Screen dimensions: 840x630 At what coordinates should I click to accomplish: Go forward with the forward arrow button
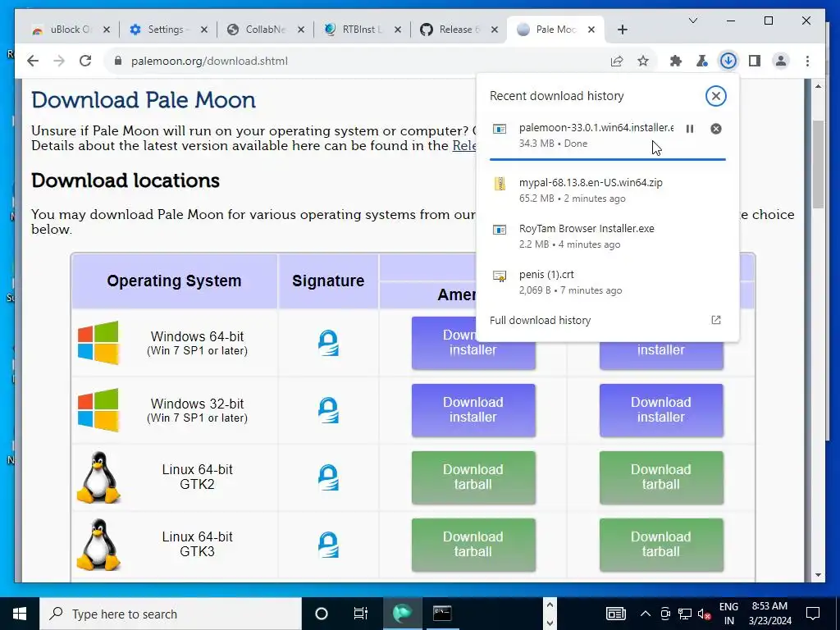pos(59,61)
